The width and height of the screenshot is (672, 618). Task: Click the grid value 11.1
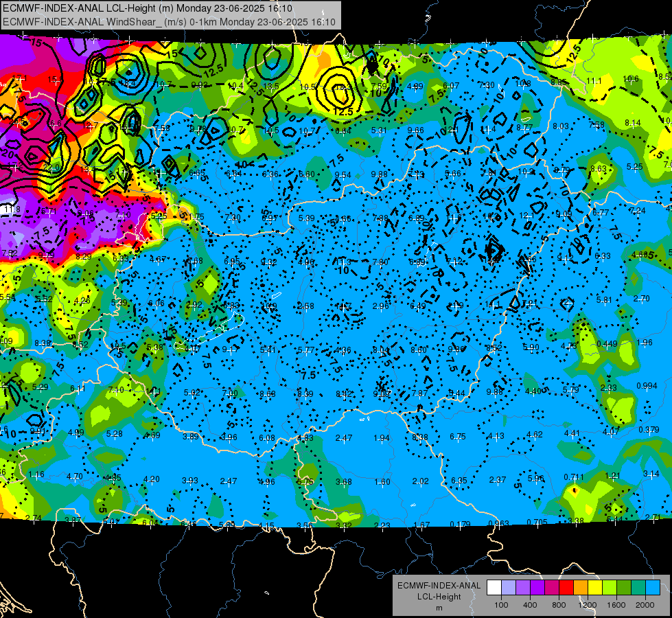(594, 80)
